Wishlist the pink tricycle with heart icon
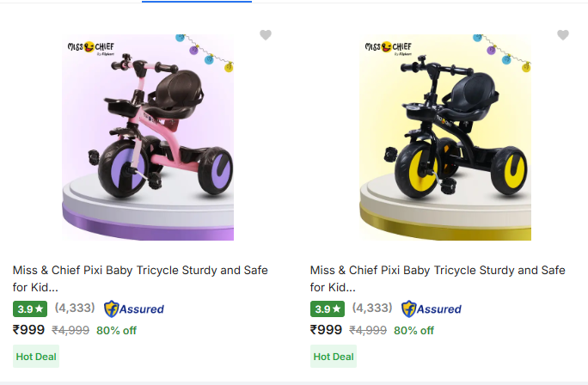588x385 pixels. pos(266,35)
